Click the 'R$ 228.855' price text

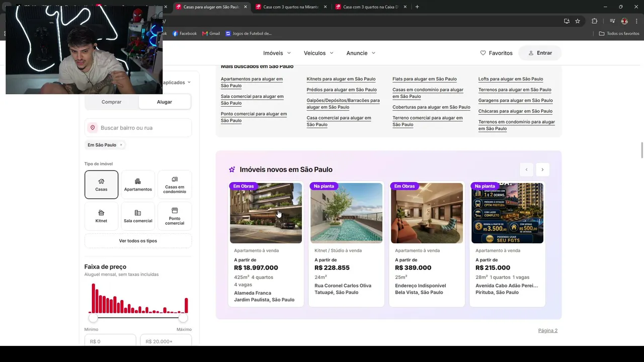coord(332,268)
